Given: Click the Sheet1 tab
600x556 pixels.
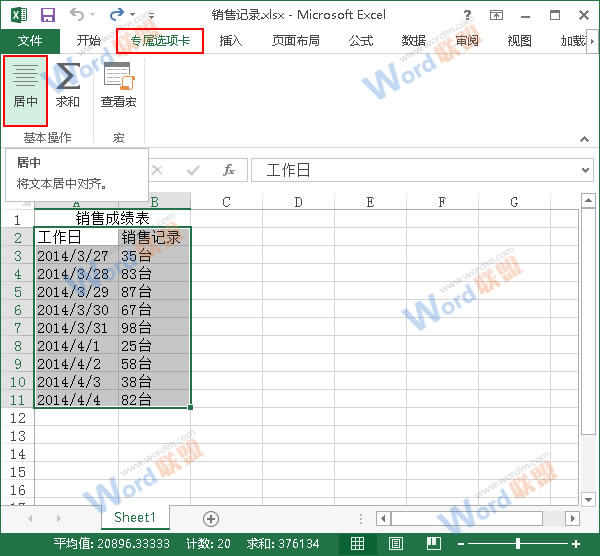Looking at the screenshot, I should click(x=135, y=518).
